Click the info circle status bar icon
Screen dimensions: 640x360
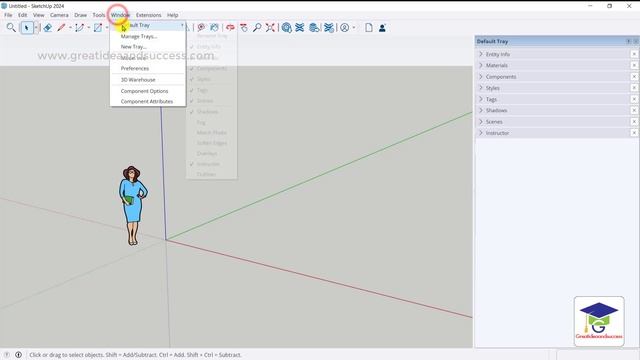point(18,355)
